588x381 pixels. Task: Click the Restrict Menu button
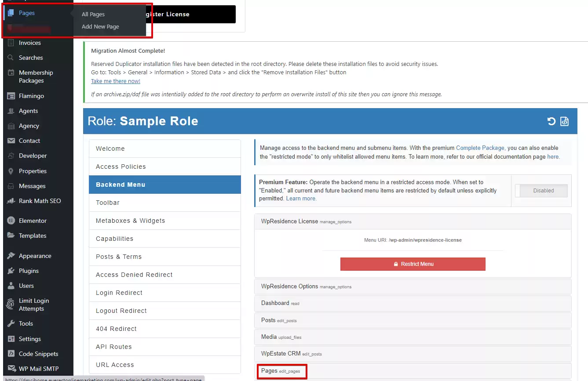(413, 264)
